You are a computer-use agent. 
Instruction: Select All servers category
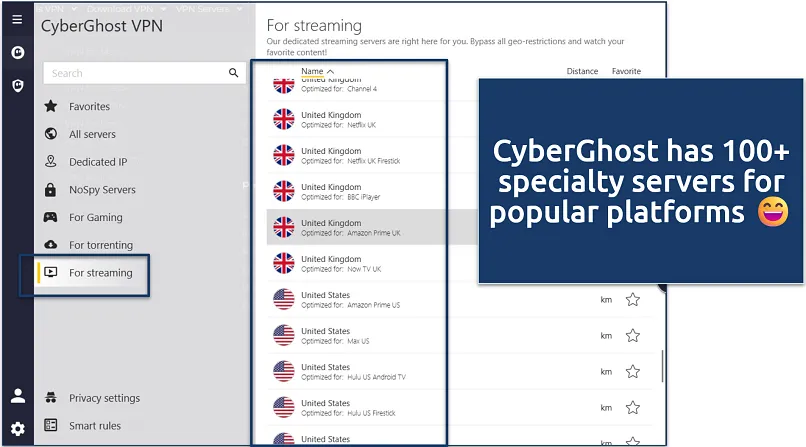click(93, 134)
